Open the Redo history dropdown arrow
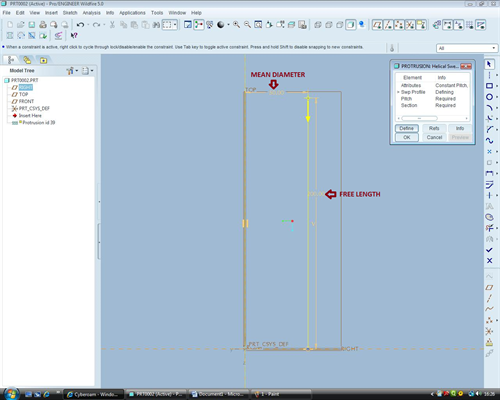This screenshot has height=400, width=500. [104, 25]
